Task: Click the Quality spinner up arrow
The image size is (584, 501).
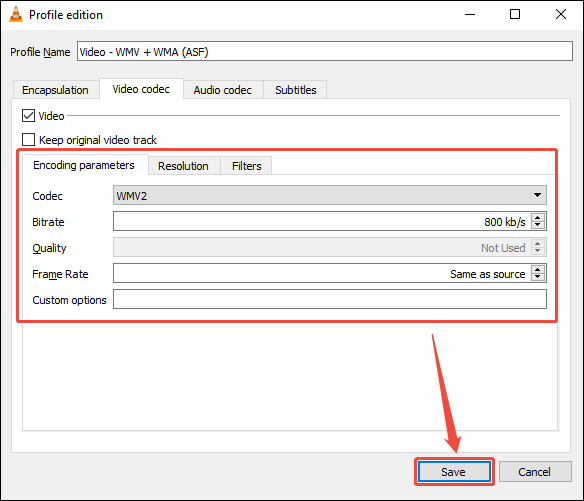Action: tap(537, 244)
